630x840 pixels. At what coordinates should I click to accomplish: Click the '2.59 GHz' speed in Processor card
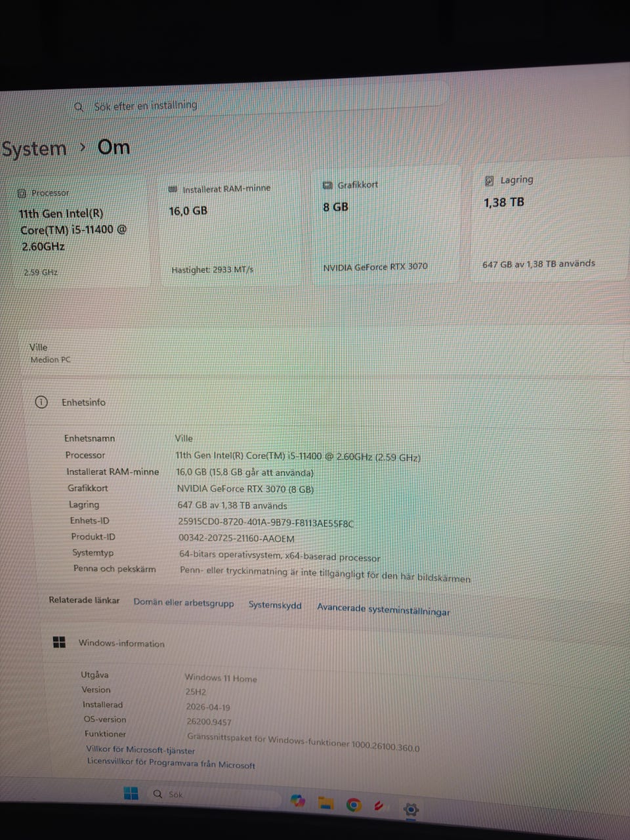41,272
